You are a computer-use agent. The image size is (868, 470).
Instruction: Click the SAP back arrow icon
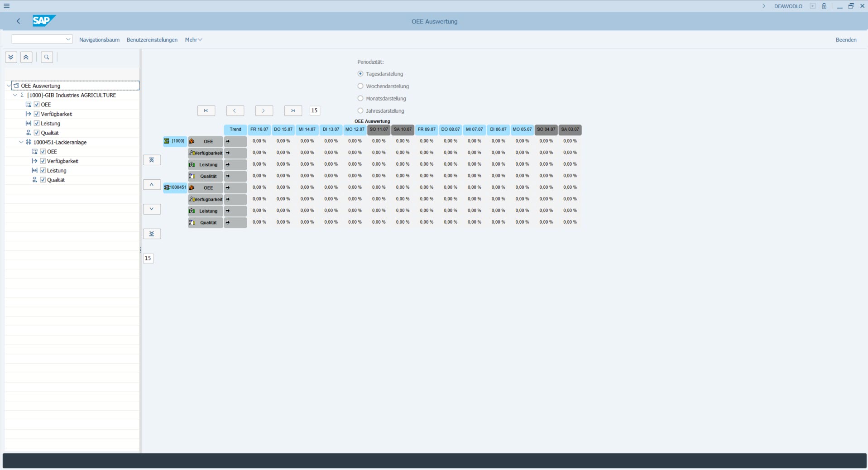(x=18, y=21)
